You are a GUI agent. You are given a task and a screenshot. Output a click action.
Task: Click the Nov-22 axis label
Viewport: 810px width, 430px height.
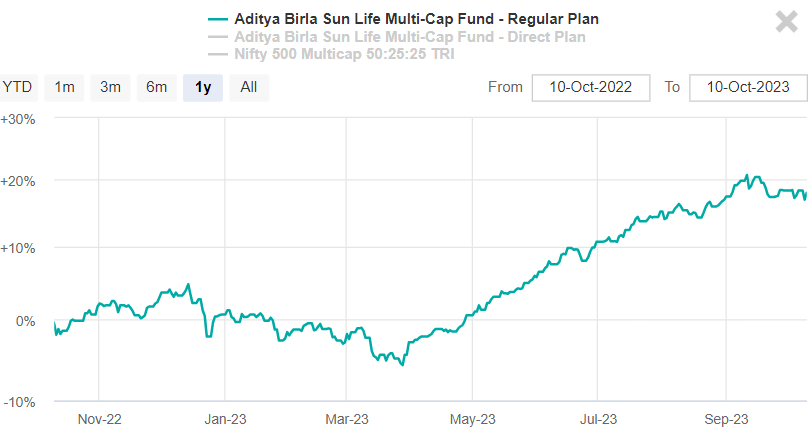tap(99, 418)
